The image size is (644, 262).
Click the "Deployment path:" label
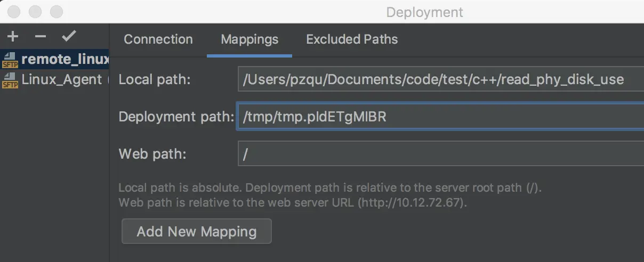click(x=176, y=117)
